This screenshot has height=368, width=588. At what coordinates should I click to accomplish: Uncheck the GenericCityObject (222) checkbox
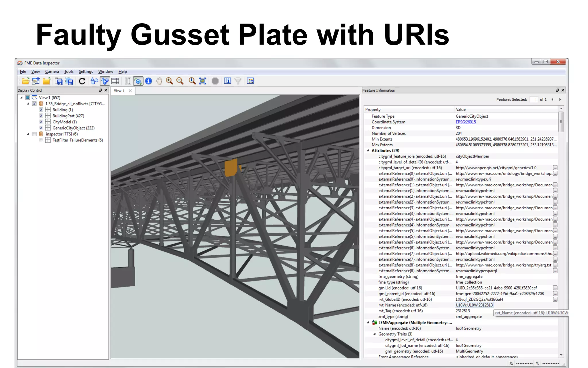pyautogui.click(x=41, y=128)
